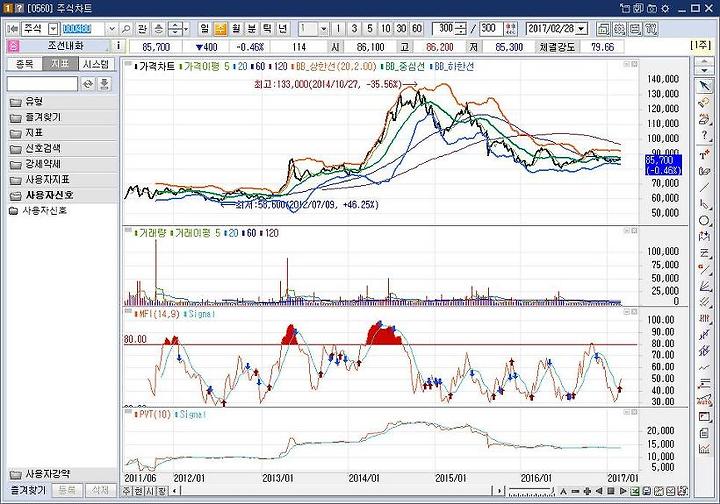
Task: Click the chart zoom slider at bottom
Action: pyautogui.click(x=531, y=492)
